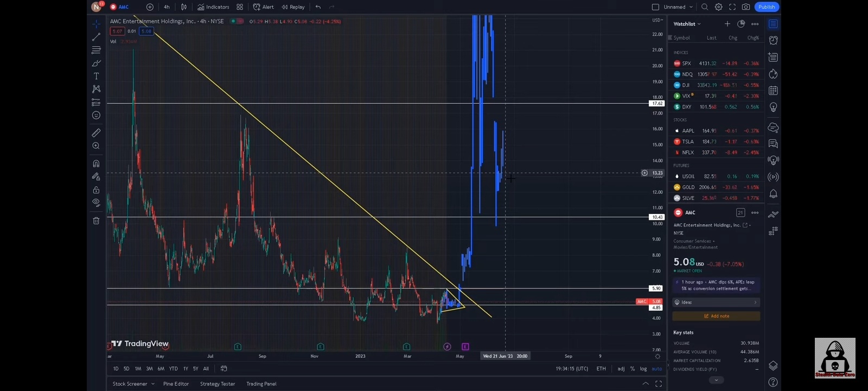Open the Fibonacci and Gann tools

point(96,51)
